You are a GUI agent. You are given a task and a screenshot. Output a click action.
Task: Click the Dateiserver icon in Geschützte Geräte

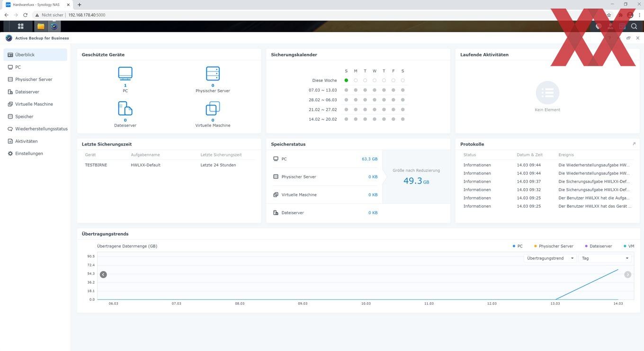125,109
